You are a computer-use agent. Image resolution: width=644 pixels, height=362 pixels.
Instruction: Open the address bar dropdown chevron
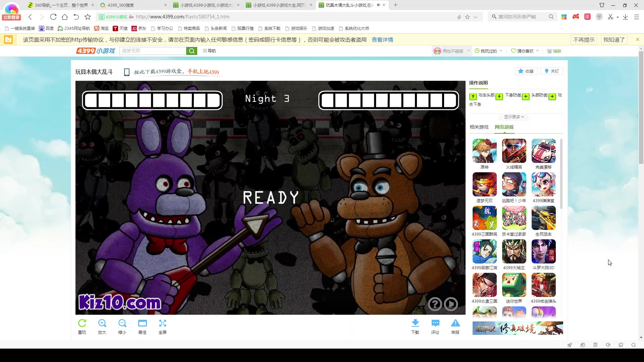tap(475, 17)
